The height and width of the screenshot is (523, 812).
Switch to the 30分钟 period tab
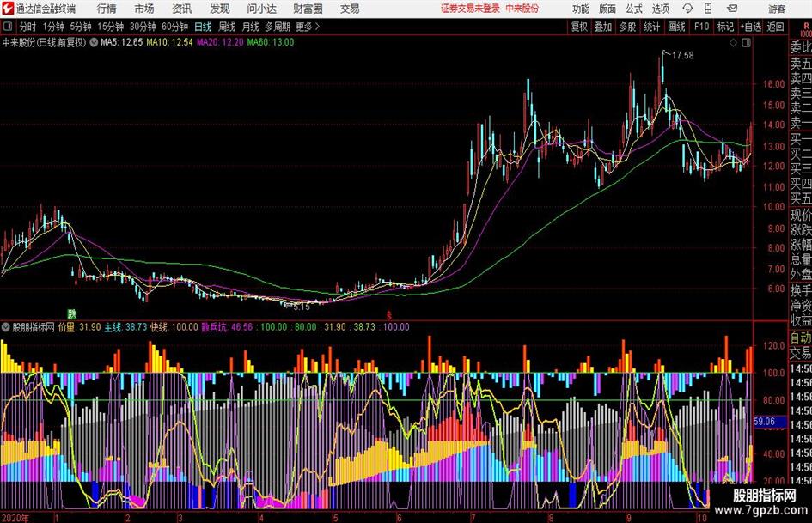click(x=143, y=27)
